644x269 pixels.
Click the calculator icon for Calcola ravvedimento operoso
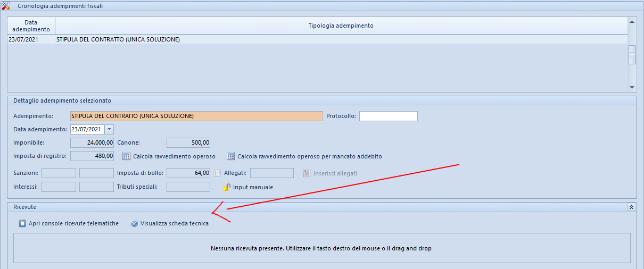point(127,156)
